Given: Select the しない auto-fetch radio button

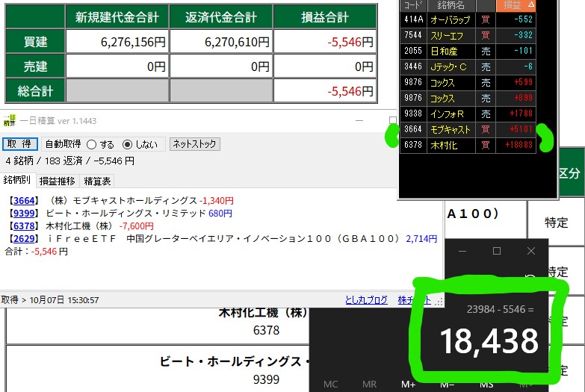Looking at the screenshot, I should pos(127,144).
